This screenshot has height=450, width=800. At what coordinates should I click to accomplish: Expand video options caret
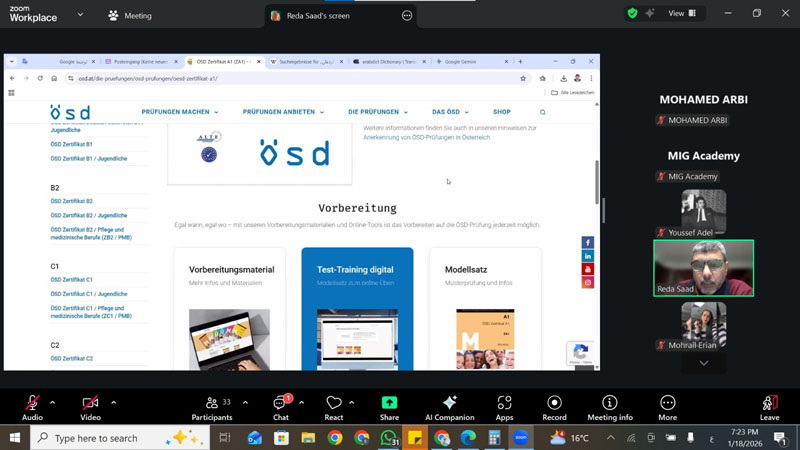pos(113,402)
